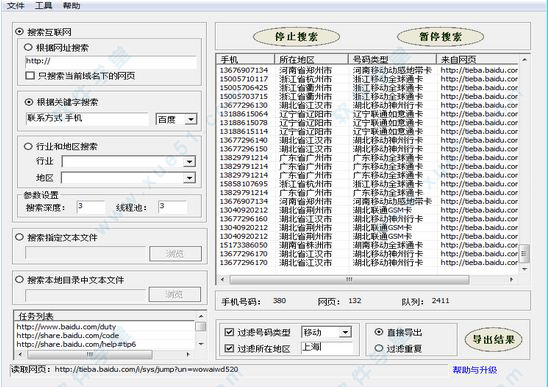
Task: Click results horizontal scroll right arrow
Action: click(512, 279)
